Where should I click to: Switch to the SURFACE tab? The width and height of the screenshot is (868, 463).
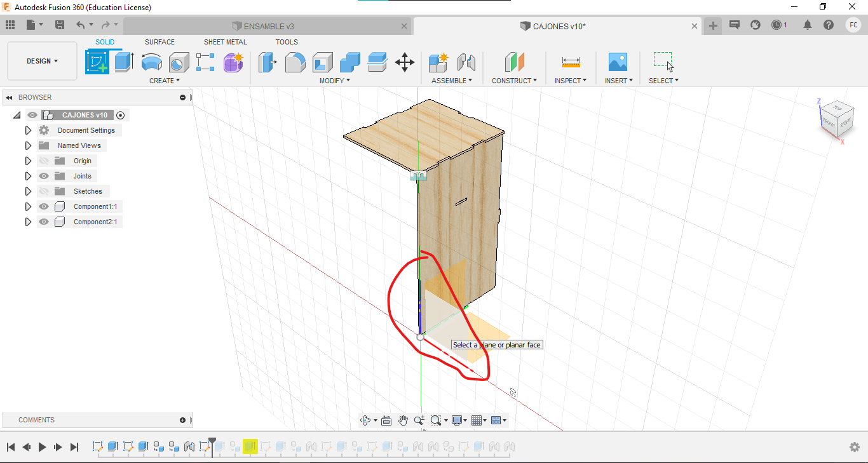tap(159, 42)
